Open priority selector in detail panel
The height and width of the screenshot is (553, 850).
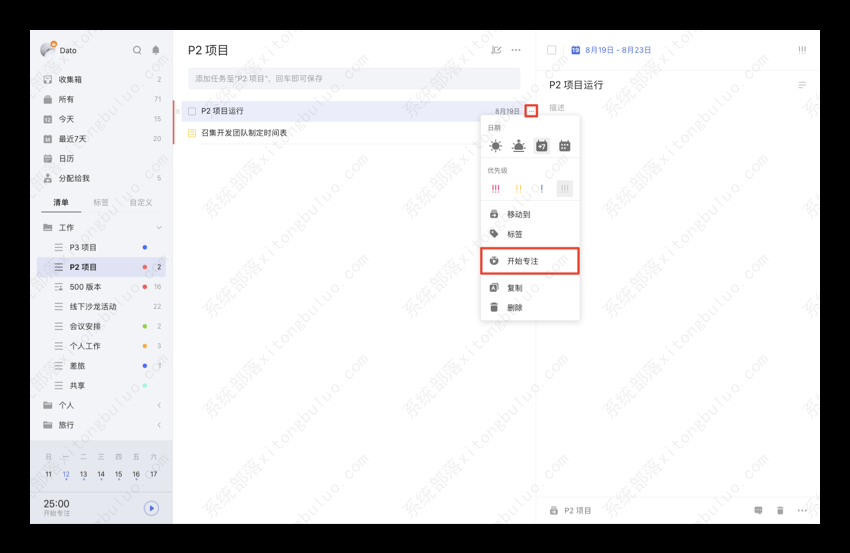click(802, 50)
